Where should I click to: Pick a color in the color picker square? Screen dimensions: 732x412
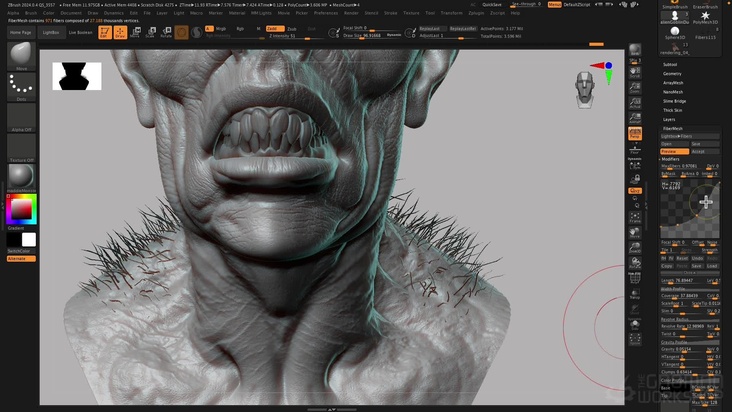21,209
